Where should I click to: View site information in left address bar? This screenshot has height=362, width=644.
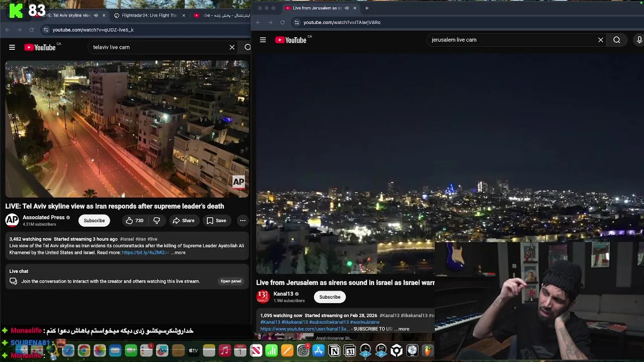(x=46, y=30)
